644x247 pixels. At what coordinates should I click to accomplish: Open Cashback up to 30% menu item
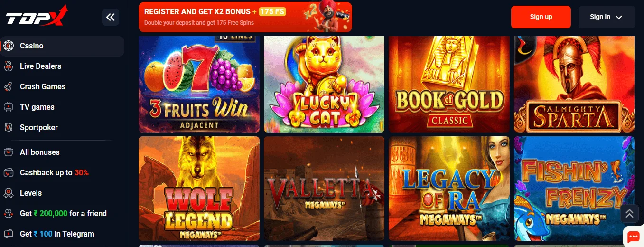point(54,173)
